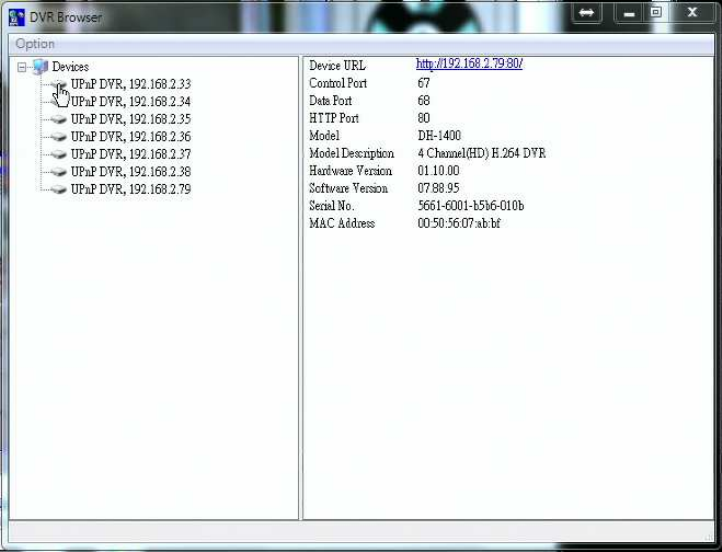Screen dimensions: 722x552
Task: Select UPnP DVR, 192.168.2.33 entry
Action: (130, 84)
